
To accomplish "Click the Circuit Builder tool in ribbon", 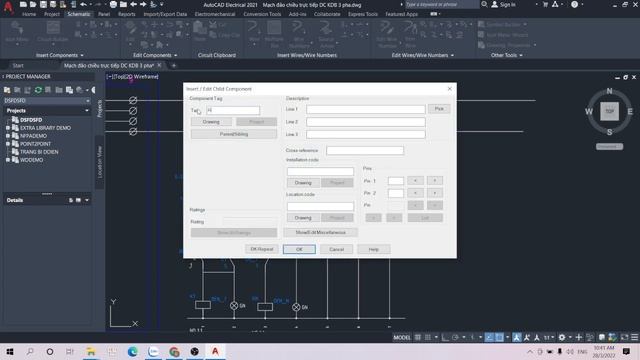I will (x=53, y=32).
